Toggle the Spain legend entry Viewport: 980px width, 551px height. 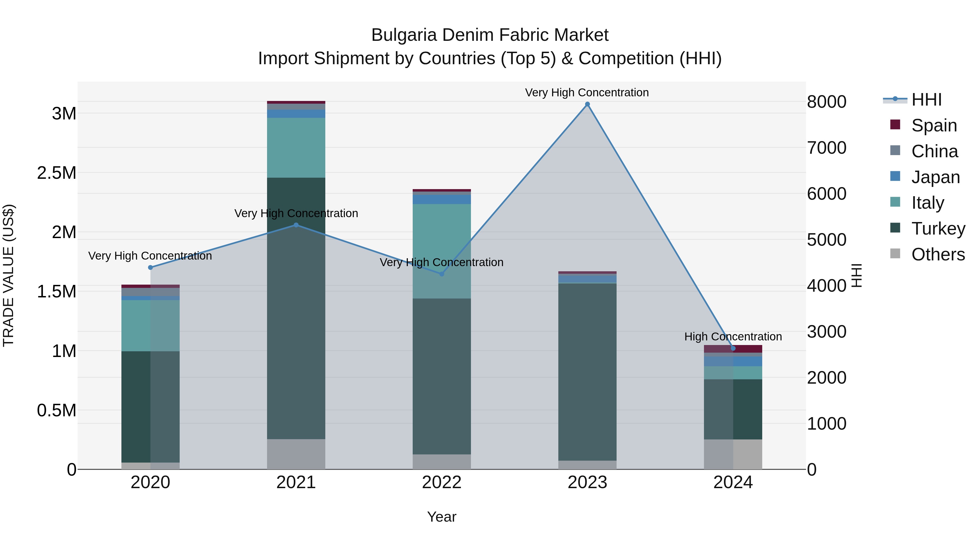click(x=924, y=125)
